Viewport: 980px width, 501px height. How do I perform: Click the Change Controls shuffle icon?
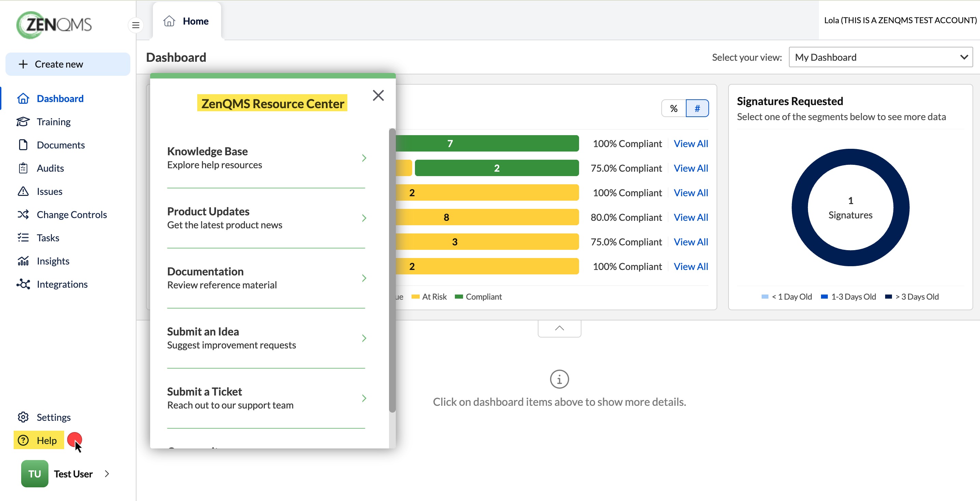[x=23, y=215]
